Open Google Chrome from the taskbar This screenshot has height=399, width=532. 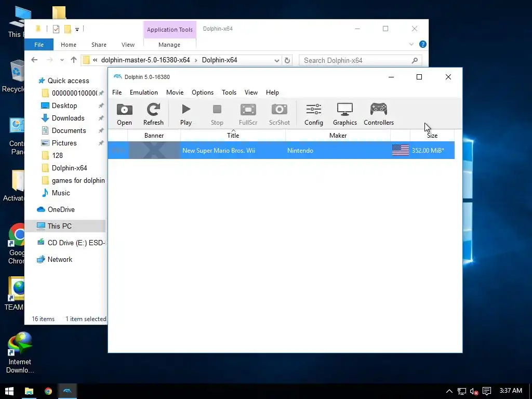[x=48, y=391]
